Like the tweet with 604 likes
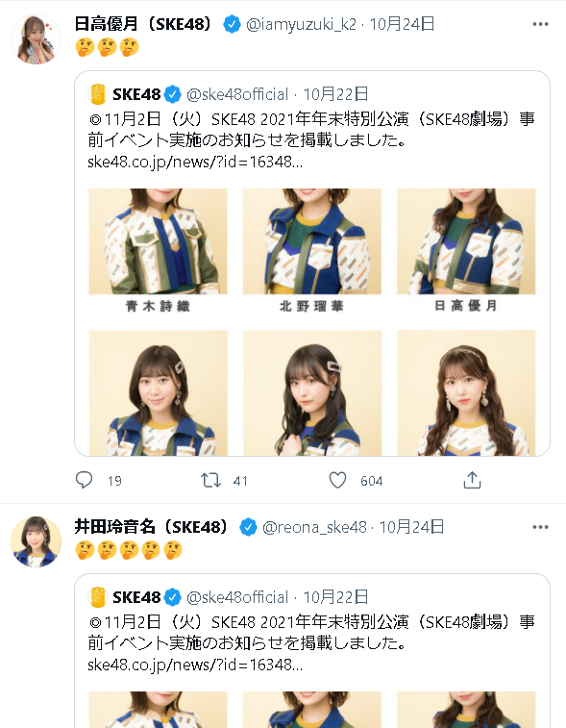The width and height of the screenshot is (566, 728). [x=337, y=480]
